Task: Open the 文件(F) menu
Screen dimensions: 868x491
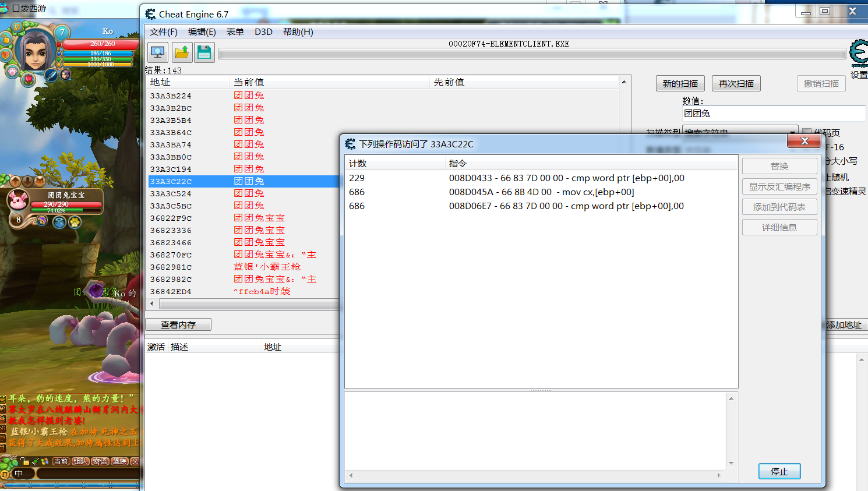Action: tap(164, 31)
